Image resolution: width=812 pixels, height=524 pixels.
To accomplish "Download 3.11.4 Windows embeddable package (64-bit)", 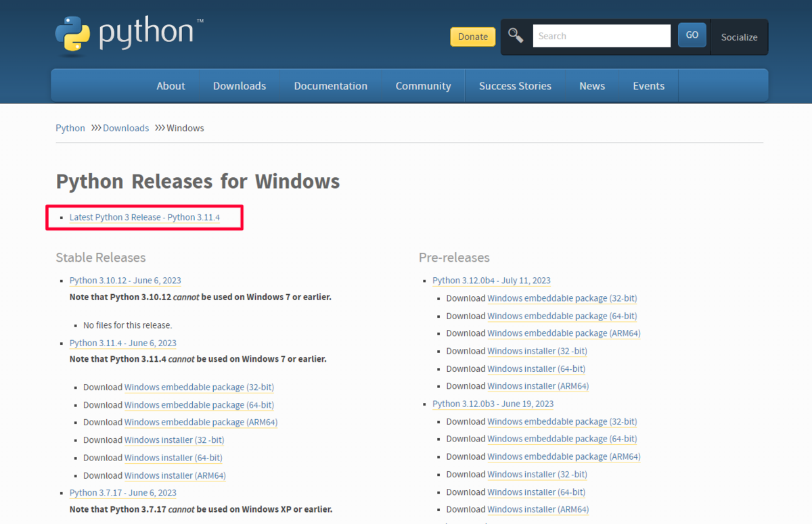I will 199,405.
